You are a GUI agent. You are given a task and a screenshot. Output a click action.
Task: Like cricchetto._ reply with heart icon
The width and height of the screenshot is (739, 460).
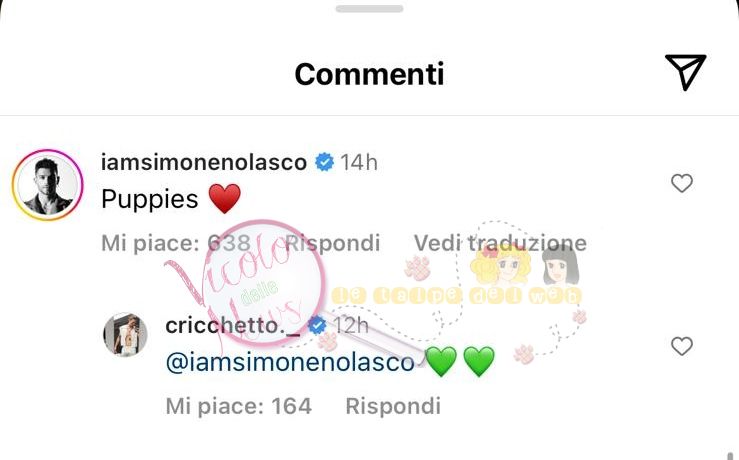[682, 346]
